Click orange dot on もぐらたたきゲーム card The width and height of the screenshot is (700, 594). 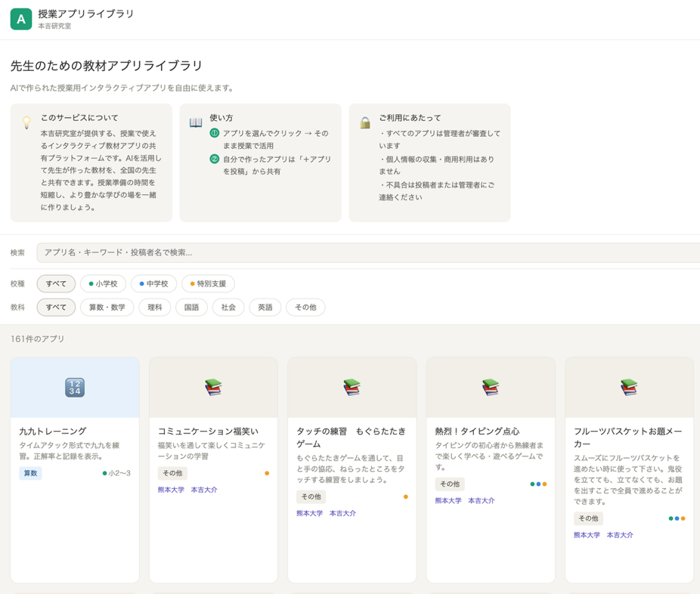coord(405,497)
